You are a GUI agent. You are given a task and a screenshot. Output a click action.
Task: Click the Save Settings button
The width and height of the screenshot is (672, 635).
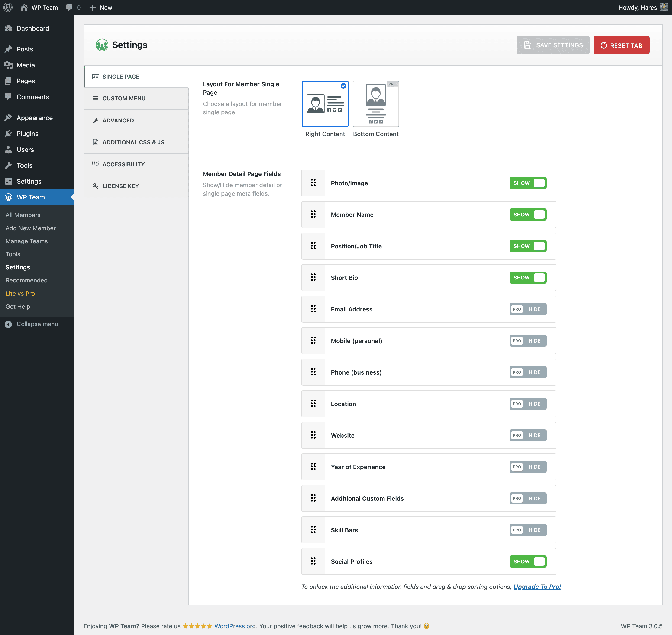click(552, 45)
